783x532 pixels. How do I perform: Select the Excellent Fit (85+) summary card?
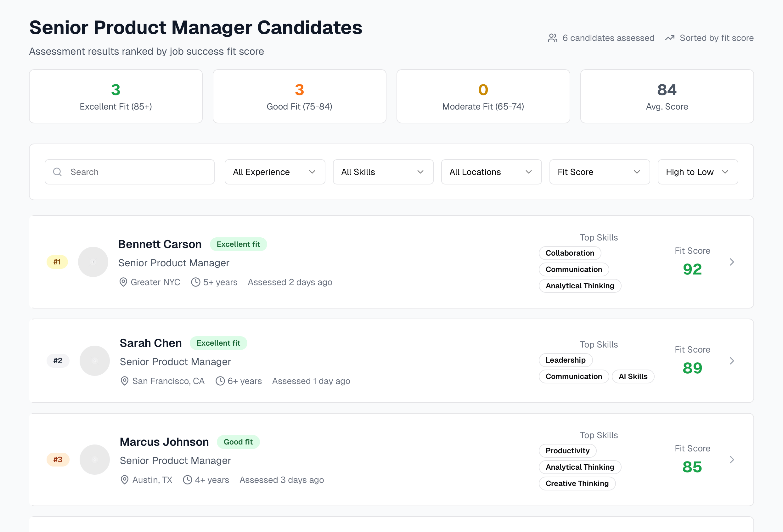pyautogui.click(x=115, y=96)
